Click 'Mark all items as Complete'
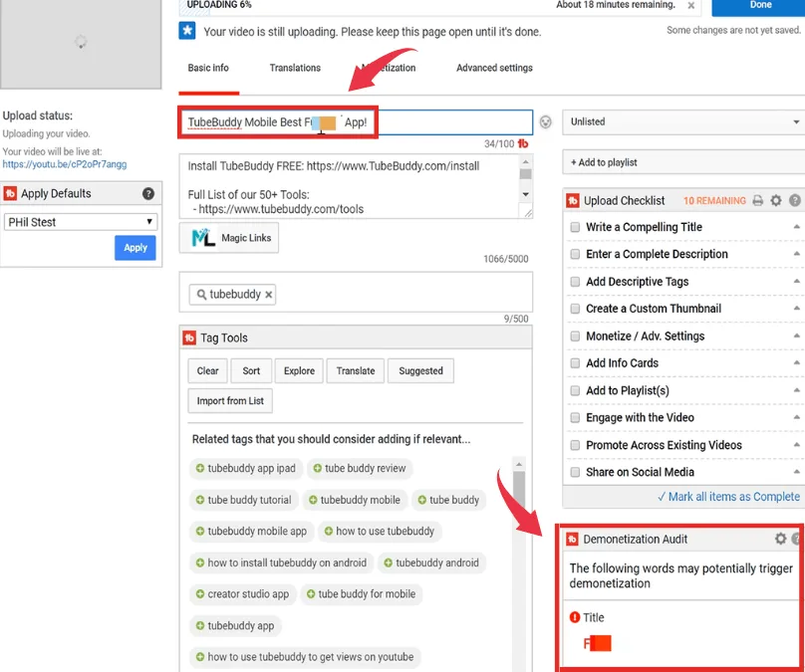This screenshot has height=672, width=805. click(728, 497)
